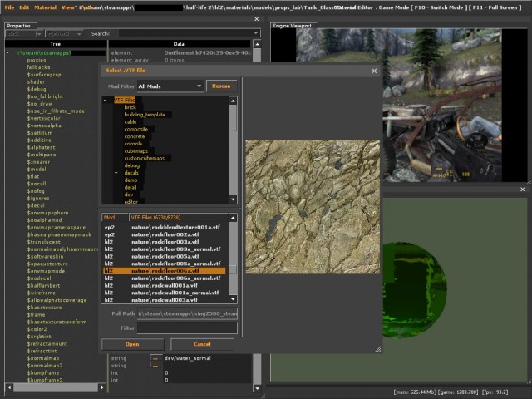The height and width of the screenshot is (399, 532).
Task: Select nature\rockfloor002a.vtf
Action: point(165,234)
